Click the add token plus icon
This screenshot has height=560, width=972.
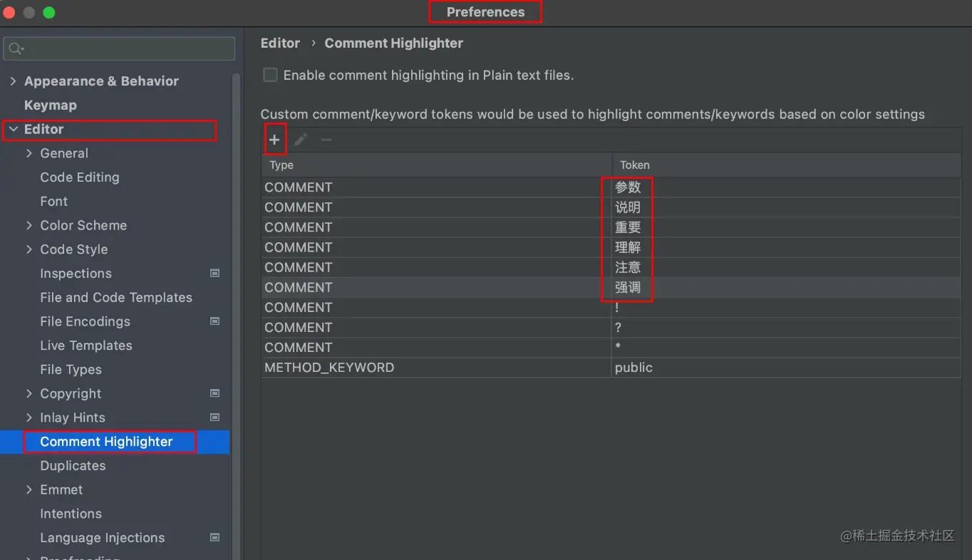coord(274,140)
